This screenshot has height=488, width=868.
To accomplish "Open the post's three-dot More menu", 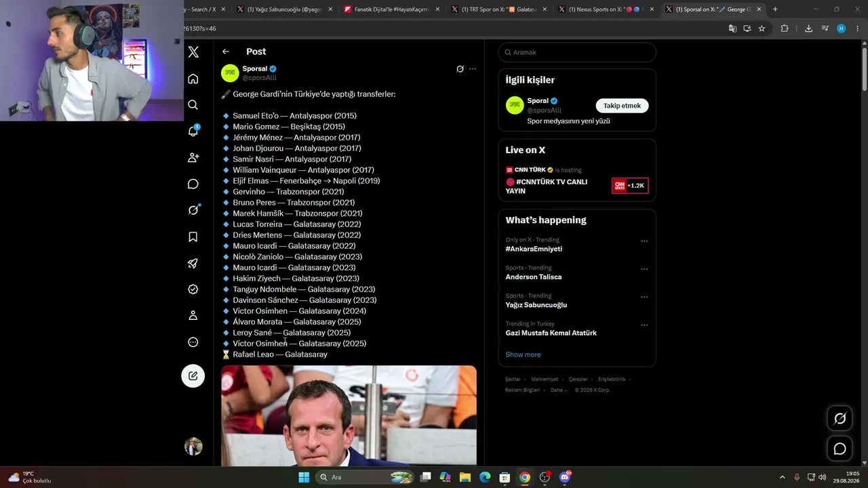I will pos(473,69).
